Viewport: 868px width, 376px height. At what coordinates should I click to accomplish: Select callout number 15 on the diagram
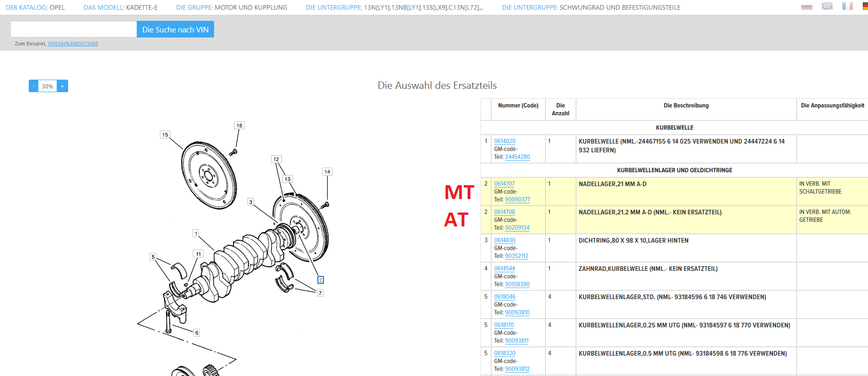tap(165, 135)
